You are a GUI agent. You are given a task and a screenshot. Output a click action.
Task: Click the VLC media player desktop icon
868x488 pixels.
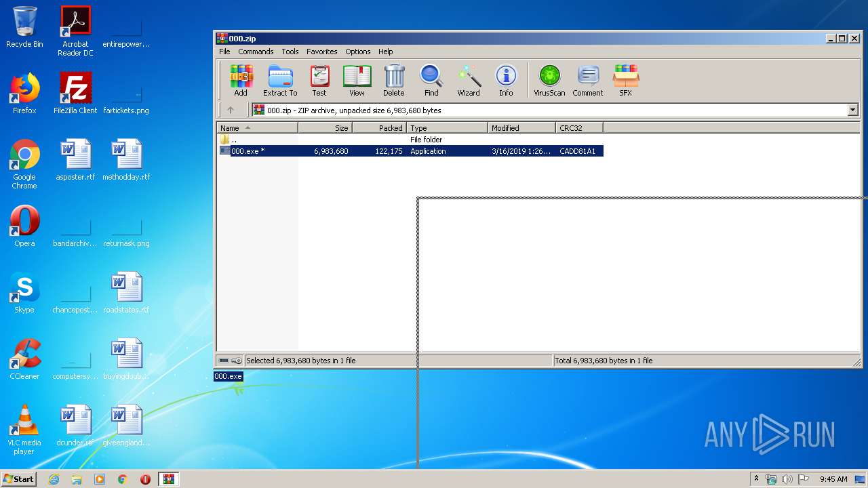[24, 430]
